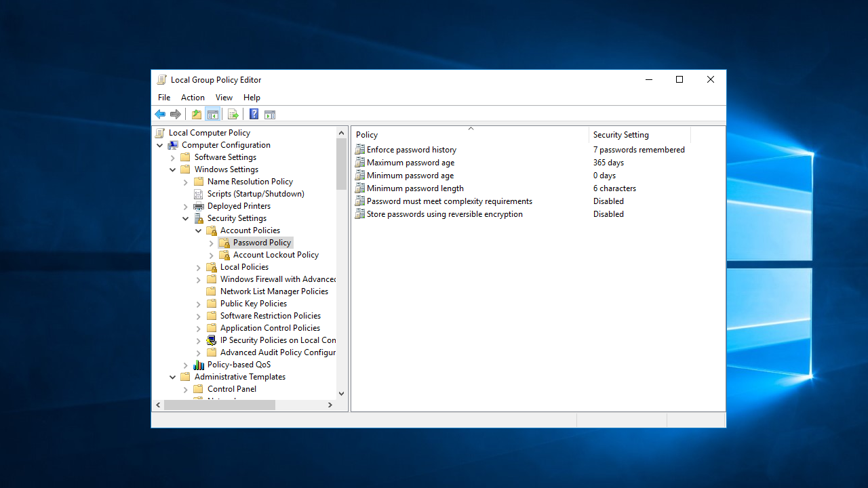
Task: Open Help via the question mark icon
Action: pyautogui.click(x=254, y=115)
